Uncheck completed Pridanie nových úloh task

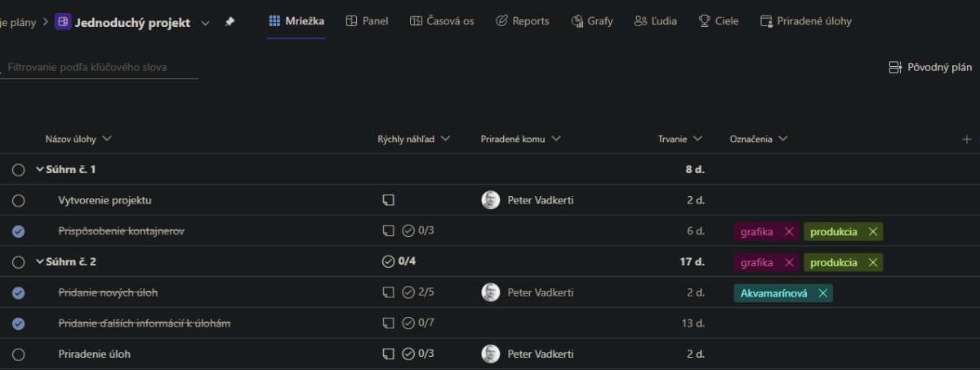pyautogui.click(x=19, y=292)
